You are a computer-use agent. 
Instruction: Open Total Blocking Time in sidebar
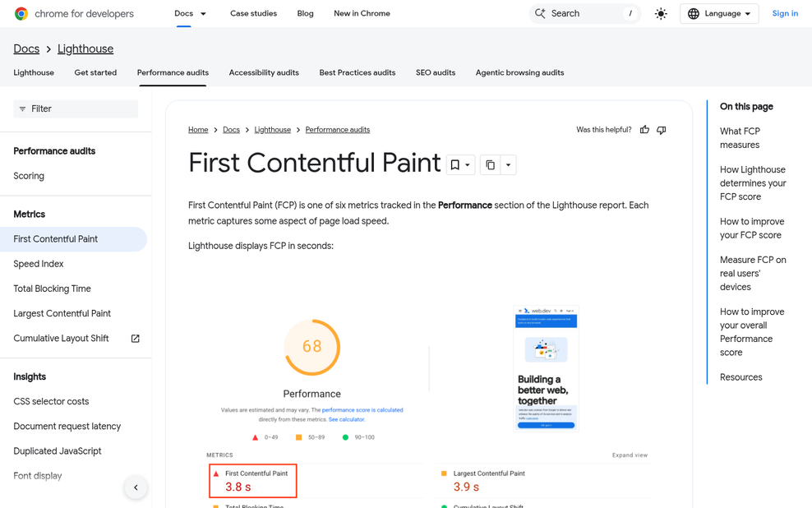pos(53,289)
